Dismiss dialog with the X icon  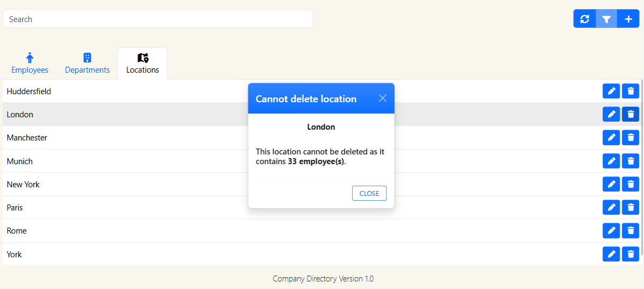pos(383,98)
